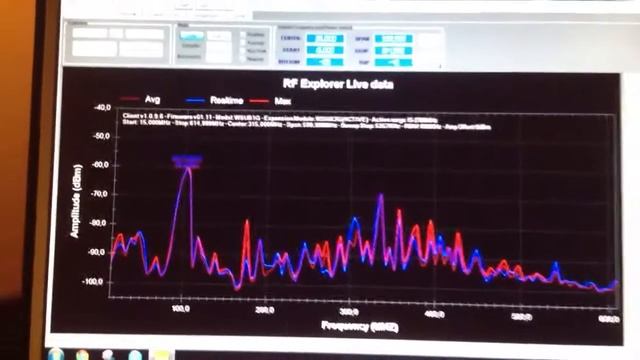Click the '100,0' frequency axis value
This screenshot has height=360, width=640.
click(x=181, y=309)
